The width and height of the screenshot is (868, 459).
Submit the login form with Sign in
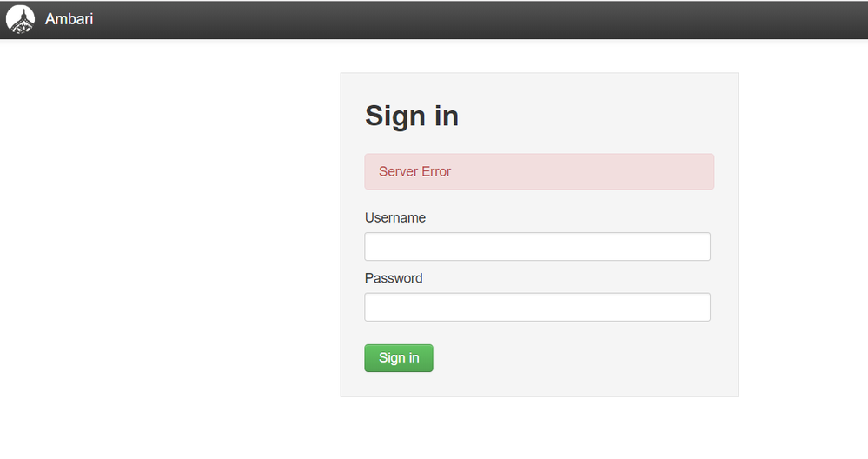coord(399,358)
